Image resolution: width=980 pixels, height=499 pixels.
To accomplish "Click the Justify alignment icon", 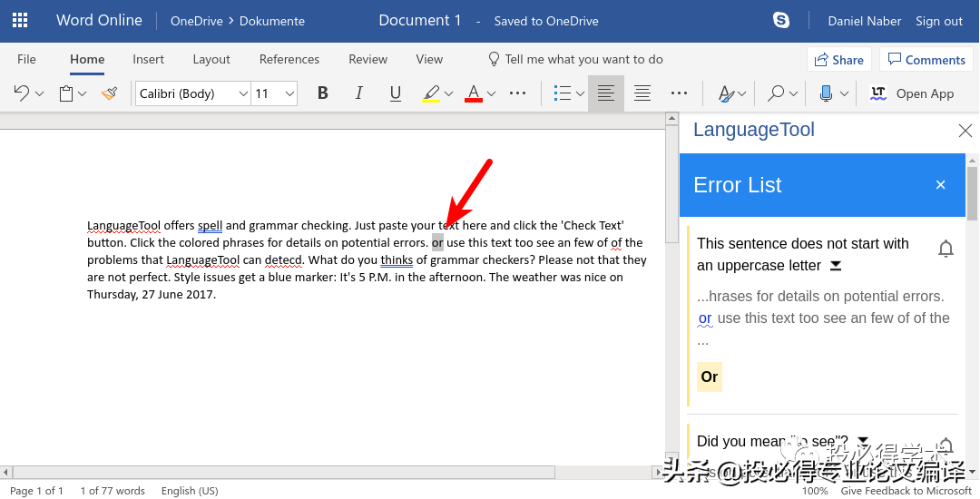I will pyautogui.click(x=642, y=93).
